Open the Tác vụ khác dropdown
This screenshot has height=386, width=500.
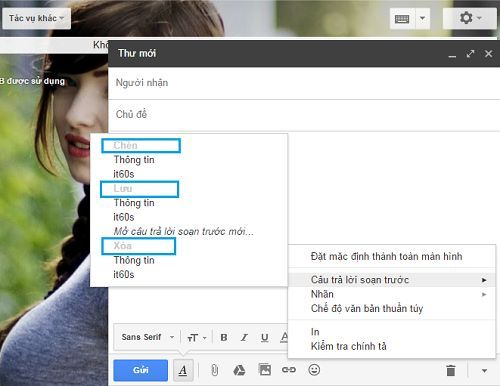click(36, 18)
